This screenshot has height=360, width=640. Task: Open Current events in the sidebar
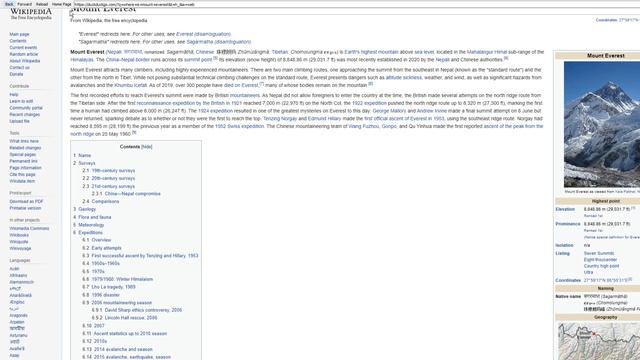coord(23,47)
